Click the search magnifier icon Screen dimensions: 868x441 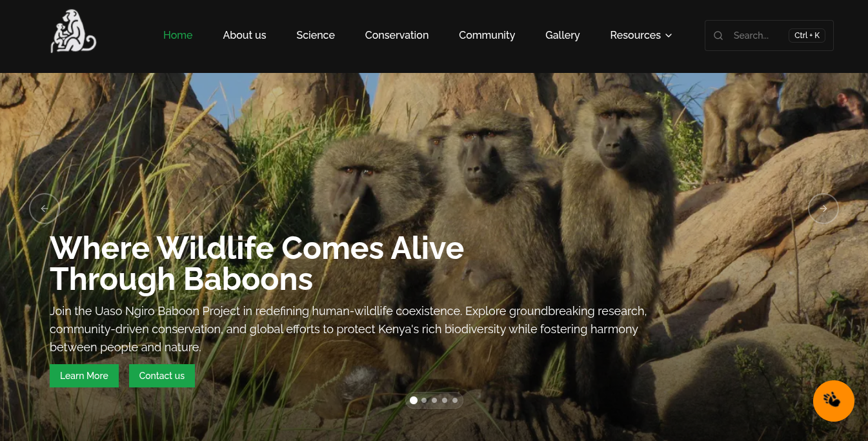(718, 36)
